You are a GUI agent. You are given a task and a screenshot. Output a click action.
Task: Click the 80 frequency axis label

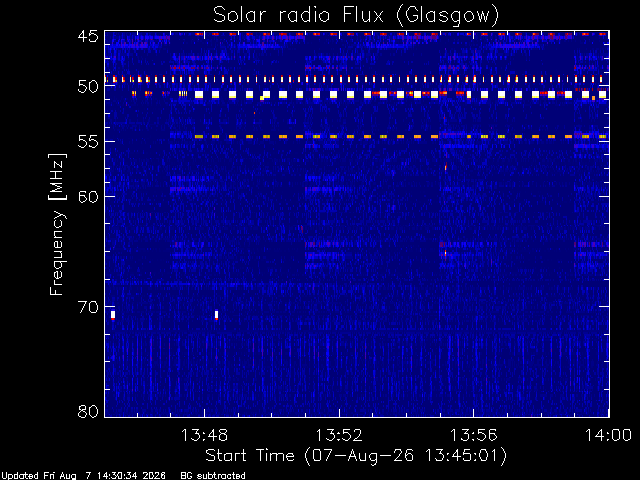[x=88, y=411]
